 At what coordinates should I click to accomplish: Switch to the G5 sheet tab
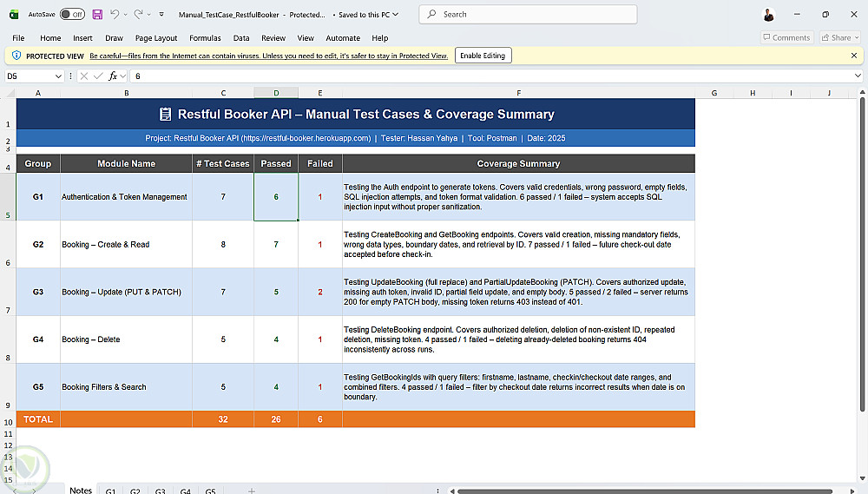210,491
